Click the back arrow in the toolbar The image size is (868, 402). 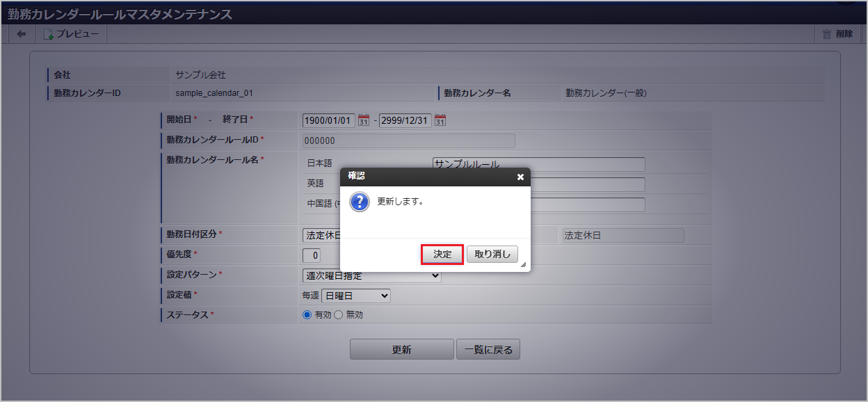[x=20, y=33]
